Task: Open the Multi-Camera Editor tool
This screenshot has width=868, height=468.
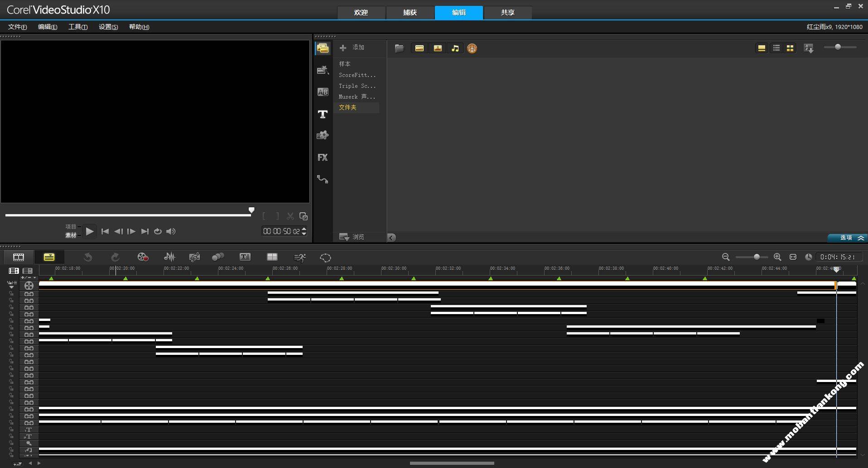Action: pyautogui.click(x=272, y=257)
